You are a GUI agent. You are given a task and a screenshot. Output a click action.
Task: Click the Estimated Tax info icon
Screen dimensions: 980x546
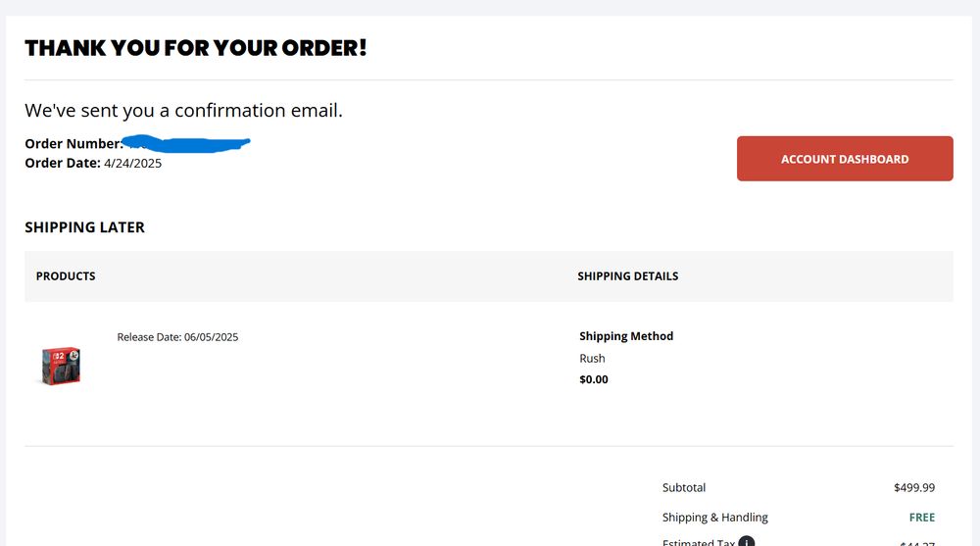[746, 542]
